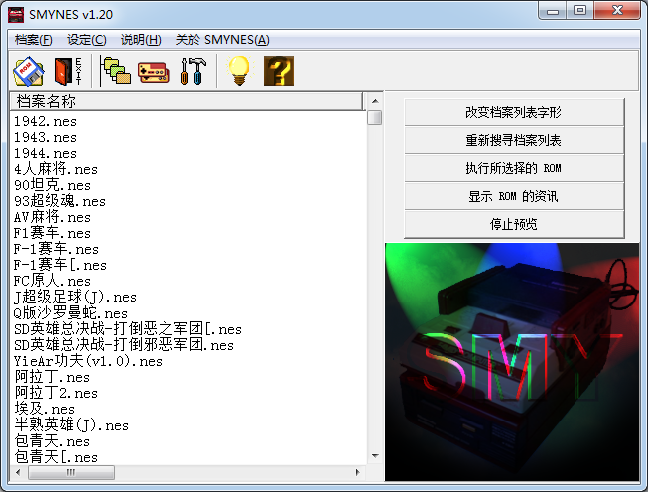Click the yellow light bulb icon
The image size is (648, 492).
click(x=239, y=71)
